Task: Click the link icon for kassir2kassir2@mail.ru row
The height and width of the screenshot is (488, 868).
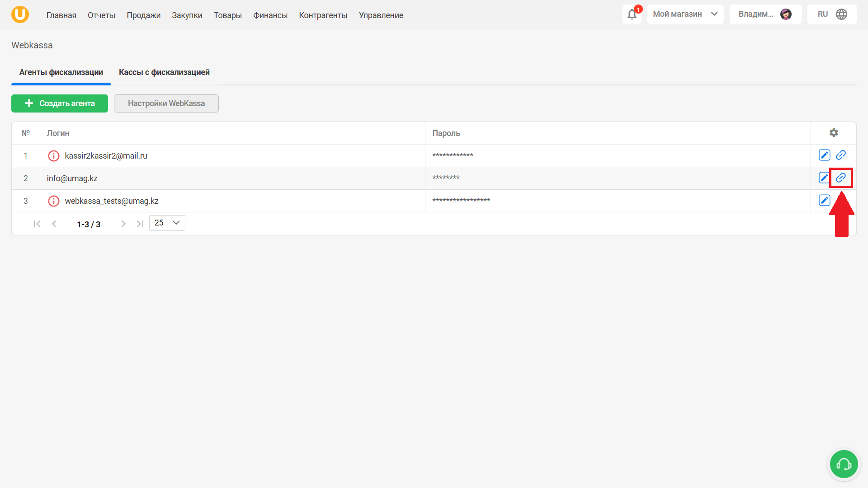Action: [x=840, y=155]
